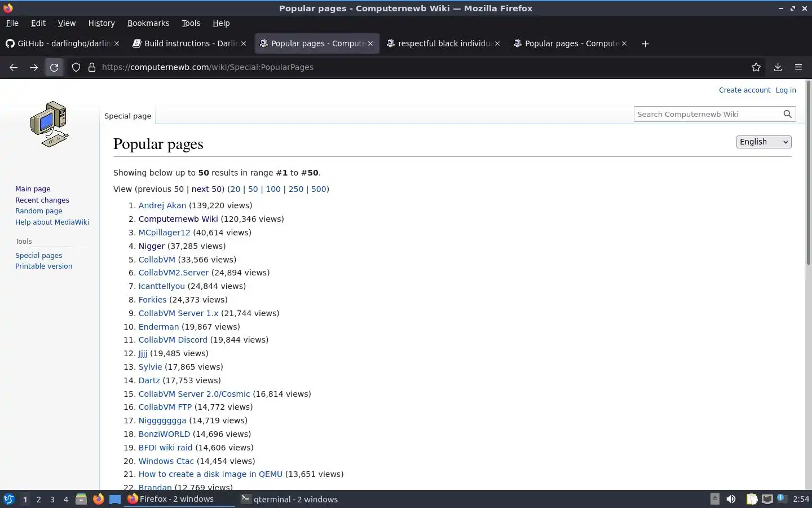Screen dimensions: 812x508
Task: Switch to workspace 4
Action: coord(65,499)
